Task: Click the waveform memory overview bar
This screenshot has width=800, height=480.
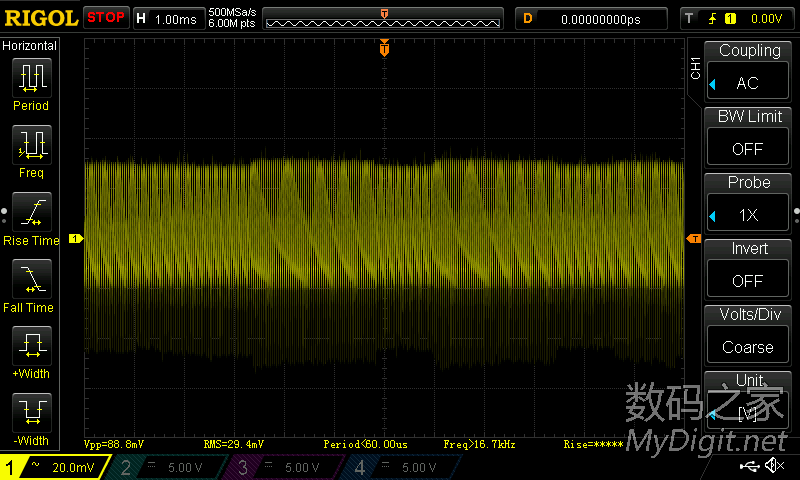Action: (383, 19)
